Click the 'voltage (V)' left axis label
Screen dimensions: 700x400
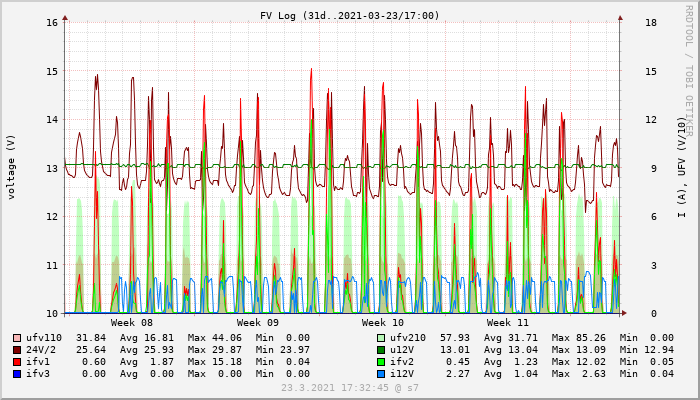click(12, 167)
